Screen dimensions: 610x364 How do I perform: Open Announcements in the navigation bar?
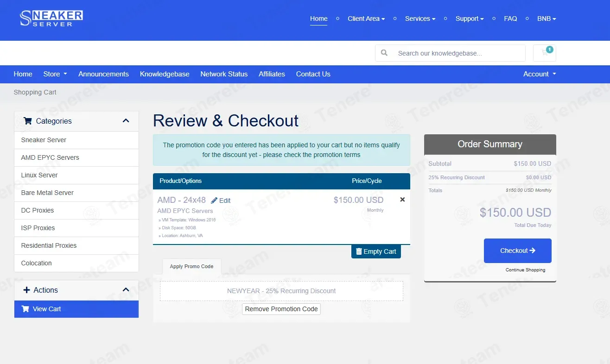103,74
